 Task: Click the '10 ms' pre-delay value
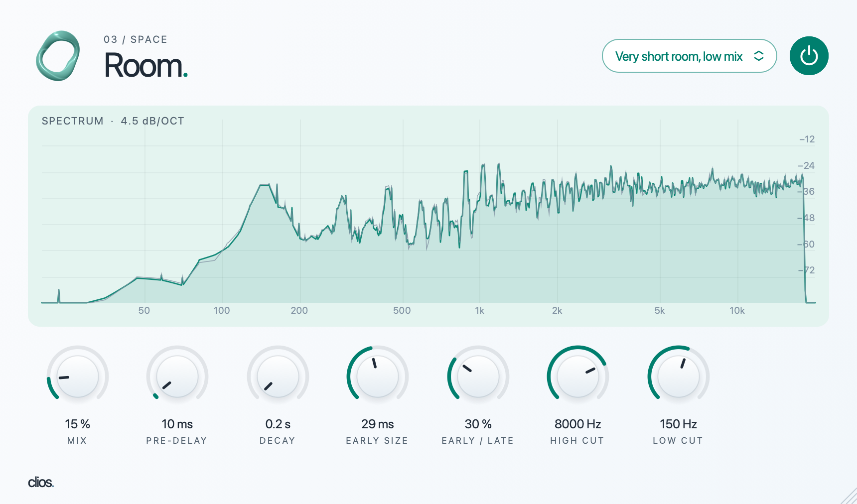click(177, 424)
